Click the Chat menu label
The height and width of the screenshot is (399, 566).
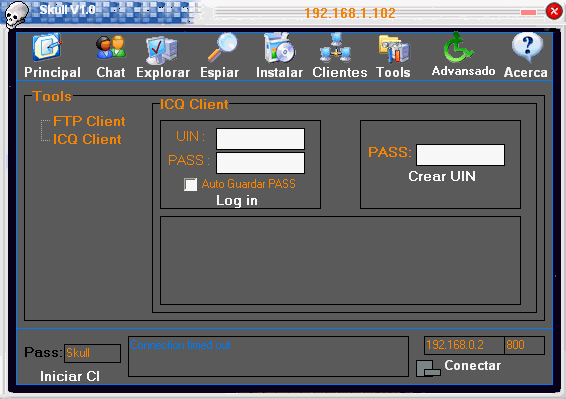(110, 72)
